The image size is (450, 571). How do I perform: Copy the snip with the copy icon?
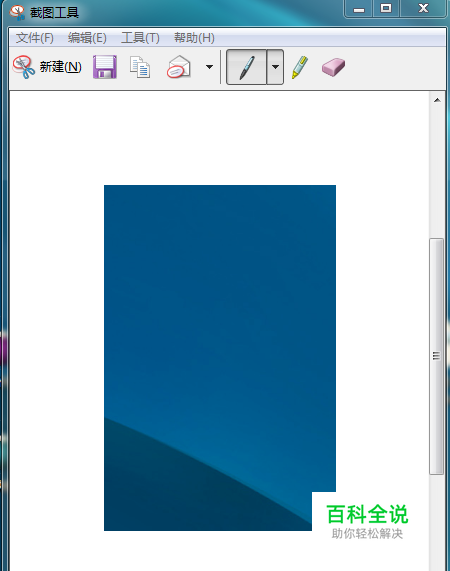click(140, 67)
